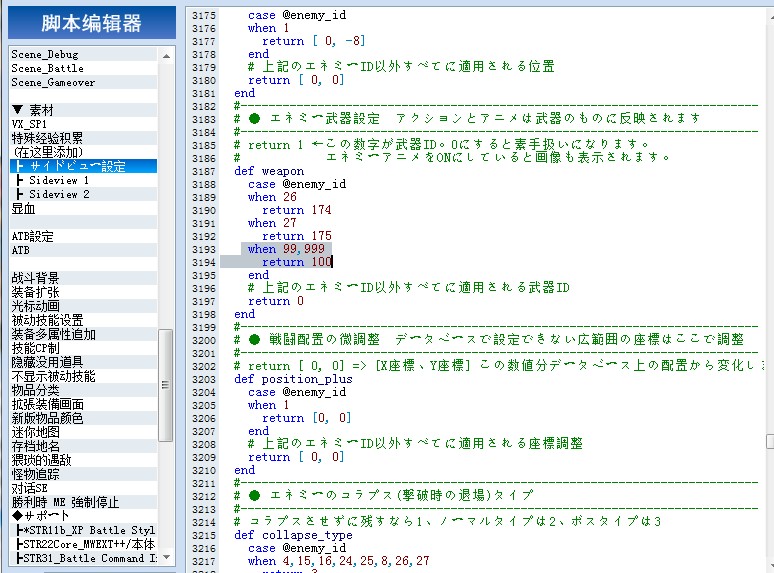
Task: Open the ◆サポート section entry
Action: 83,516
